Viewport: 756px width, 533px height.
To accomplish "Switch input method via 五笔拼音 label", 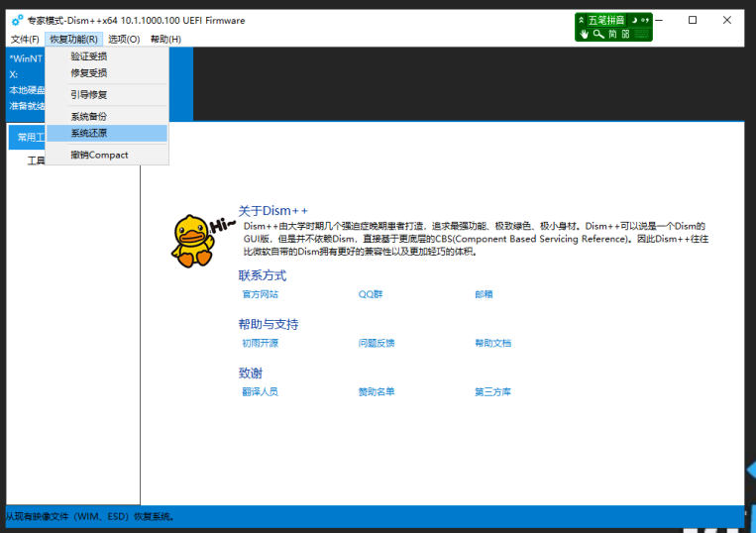I will (x=606, y=20).
